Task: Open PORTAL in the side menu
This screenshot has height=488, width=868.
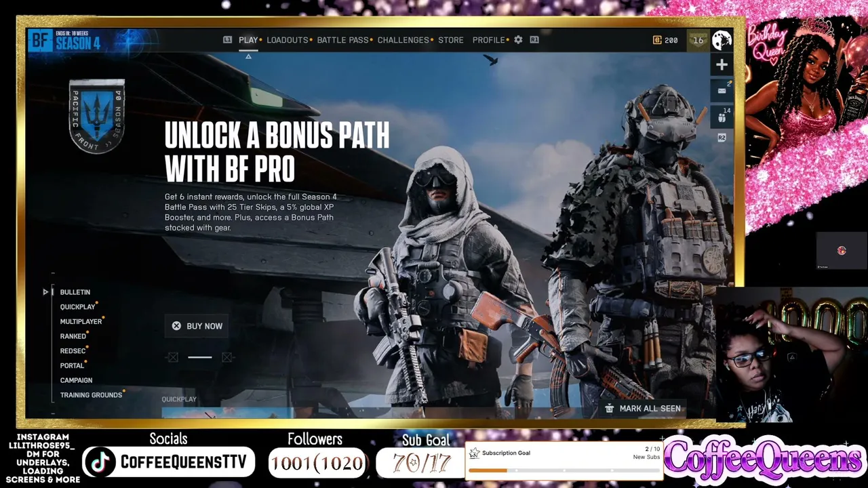Action: point(72,366)
